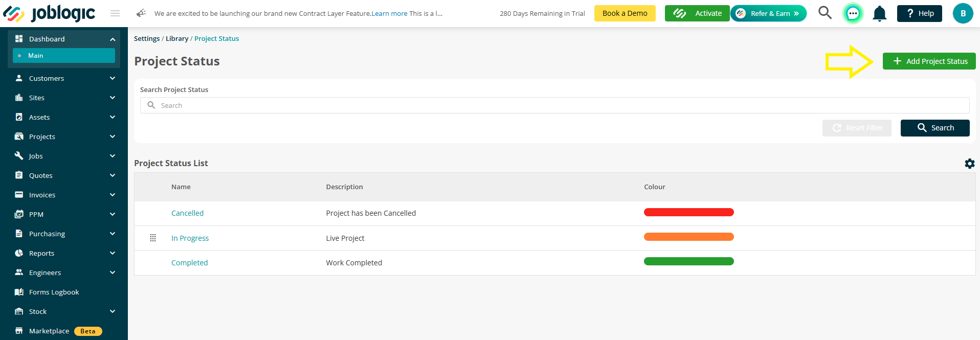
Task: Expand the Purchasing menu chevron
Action: point(113,234)
